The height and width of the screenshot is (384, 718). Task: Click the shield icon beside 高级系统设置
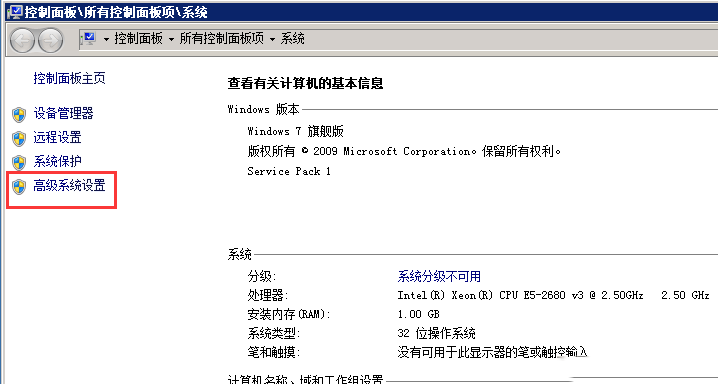(x=19, y=186)
